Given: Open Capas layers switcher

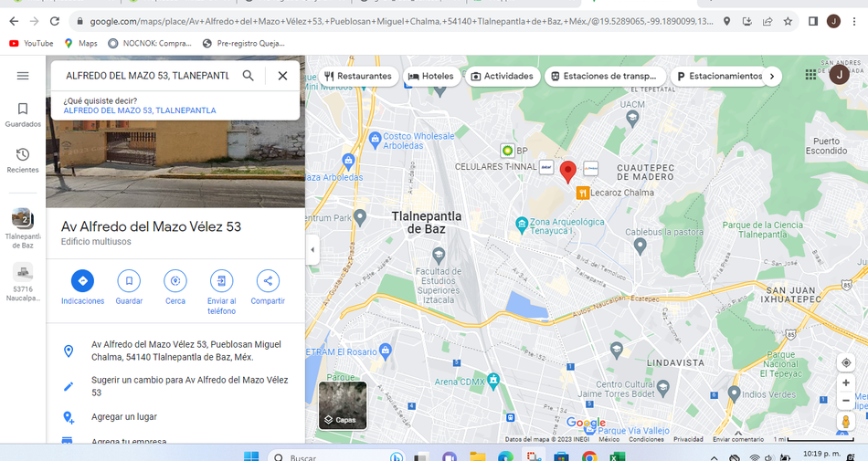Looking at the screenshot, I should click(x=343, y=405).
